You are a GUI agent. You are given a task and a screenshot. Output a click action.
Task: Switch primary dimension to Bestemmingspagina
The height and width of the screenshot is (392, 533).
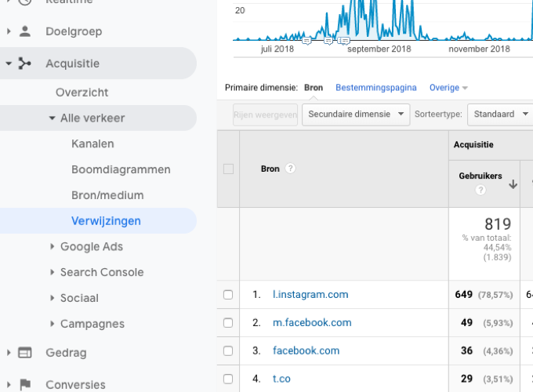pos(375,88)
